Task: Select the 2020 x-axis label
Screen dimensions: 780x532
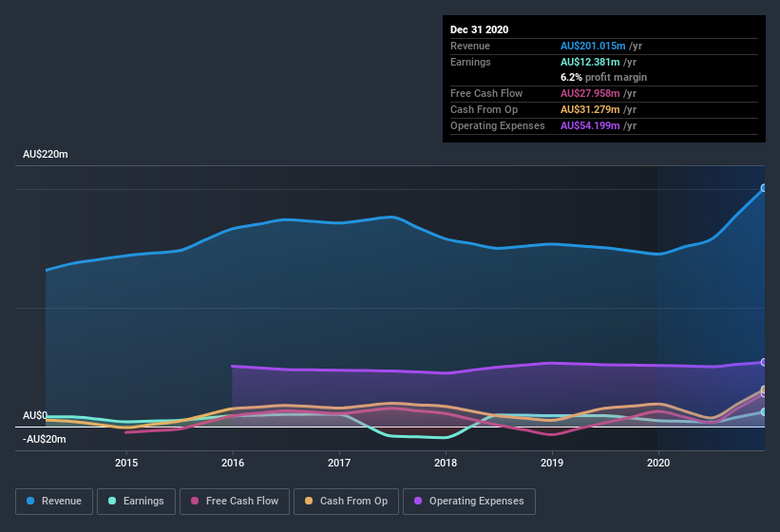Action: pyautogui.click(x=658, y=463)
